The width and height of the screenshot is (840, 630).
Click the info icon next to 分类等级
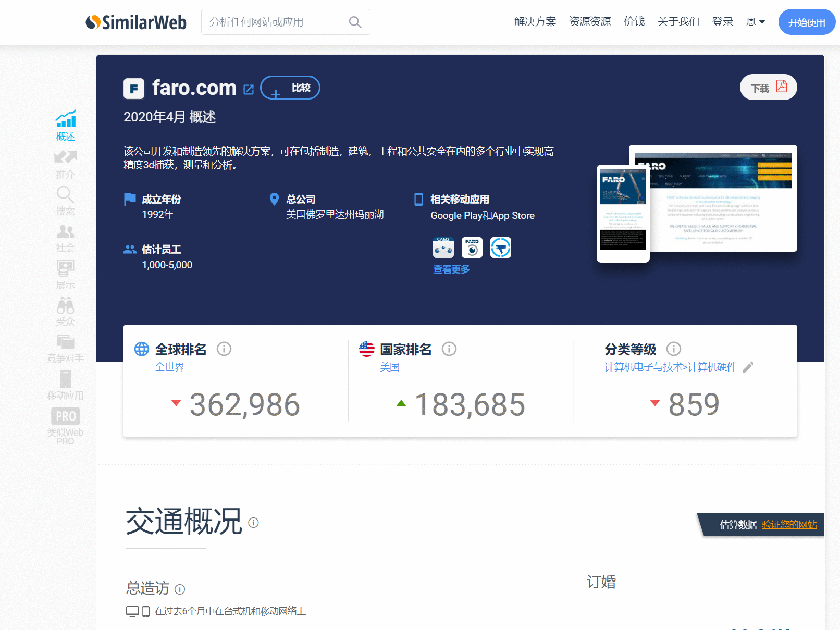point(674,349)
